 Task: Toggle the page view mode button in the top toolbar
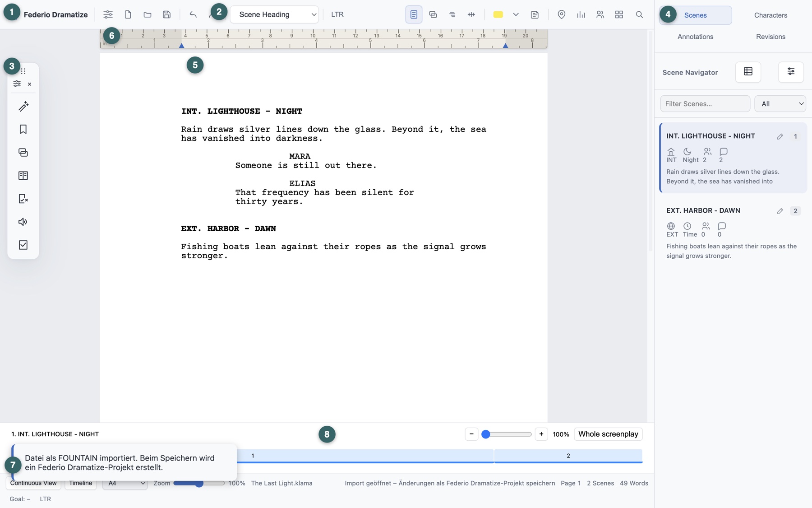click(x=414, y=14)
